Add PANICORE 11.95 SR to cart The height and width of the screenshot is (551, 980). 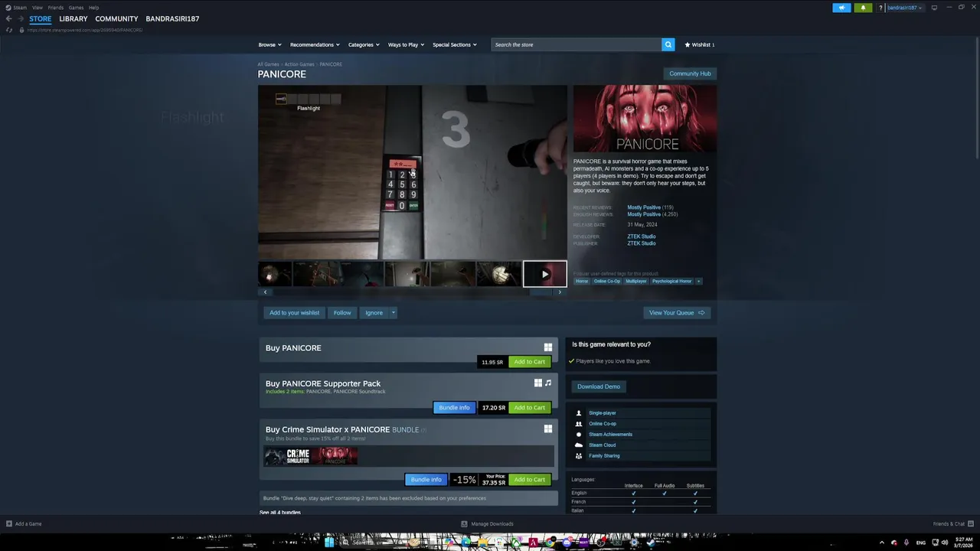529,362
